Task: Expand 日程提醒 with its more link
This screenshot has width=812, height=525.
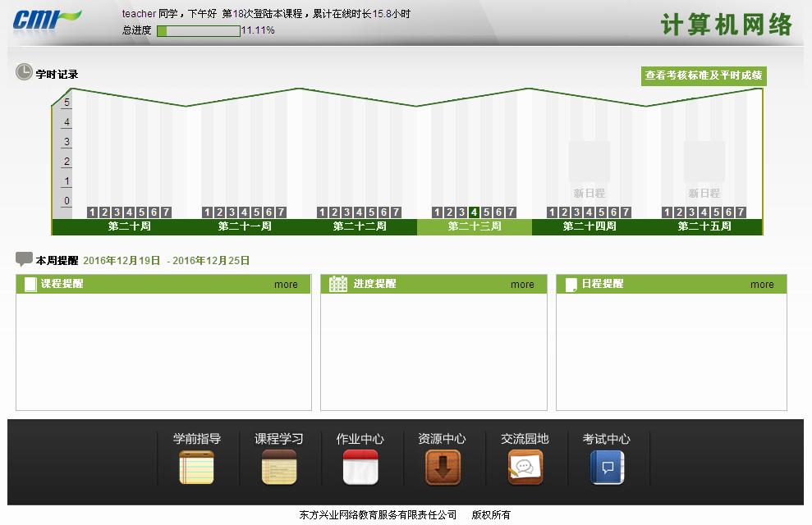Action: [762, 285]
